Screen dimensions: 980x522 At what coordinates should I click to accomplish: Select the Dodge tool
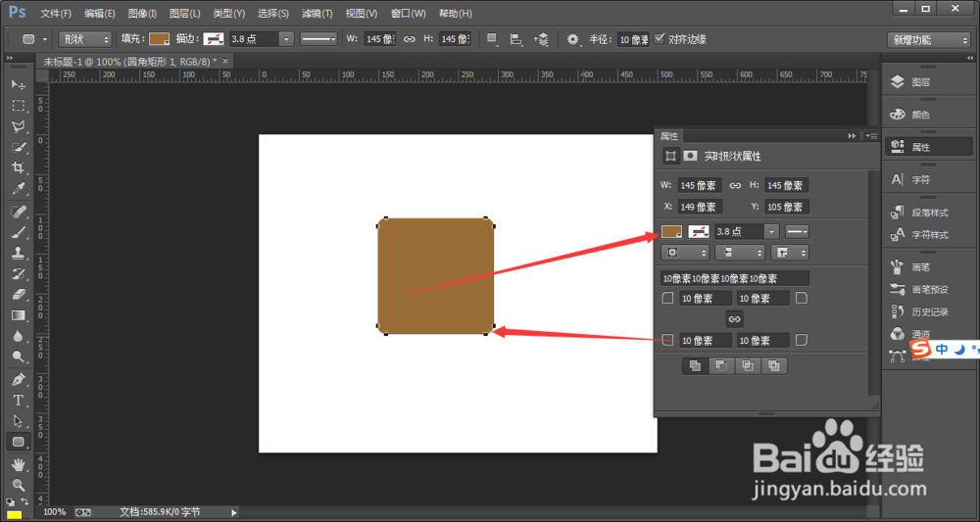tap(18, 356)
